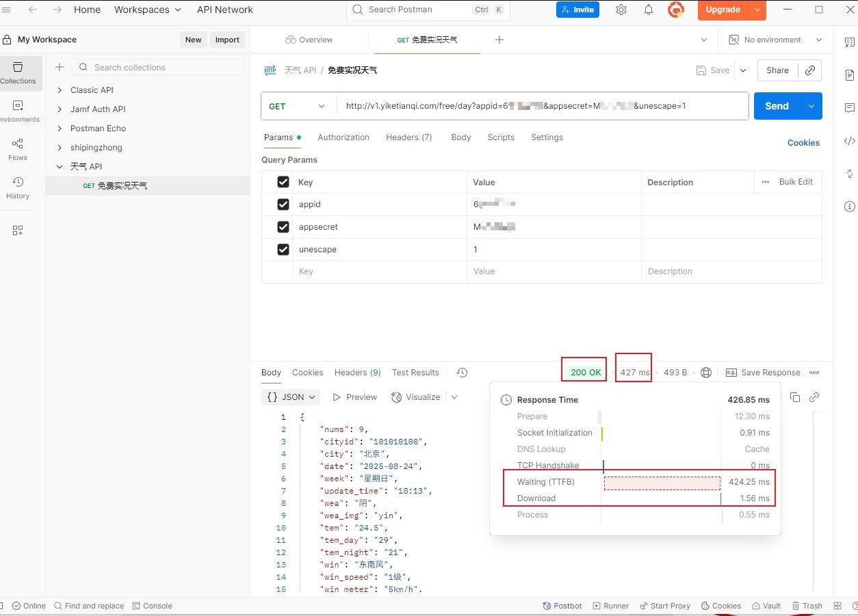The image size is (858, 616).
Task: Expand the Classic API collection
Action: click(60, 90)
